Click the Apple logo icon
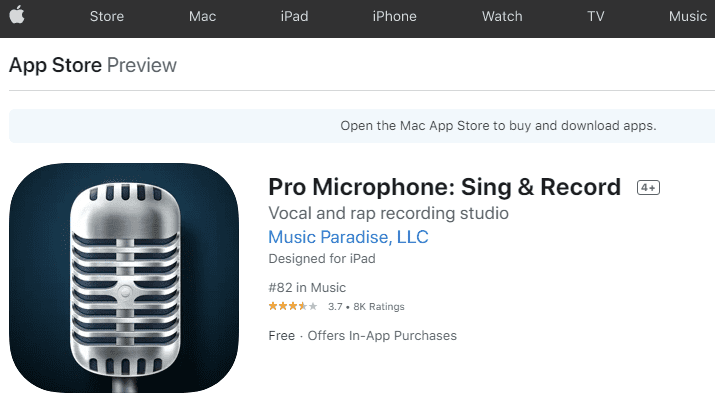Image resolution: width=715 pixels, height=420 pixels. tap(17, 15)
